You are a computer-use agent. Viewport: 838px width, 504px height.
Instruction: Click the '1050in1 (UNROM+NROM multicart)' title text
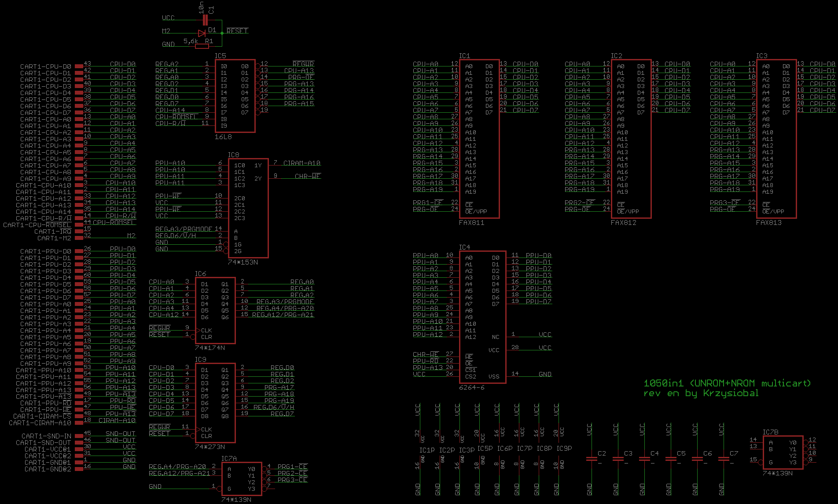[727, 383]
